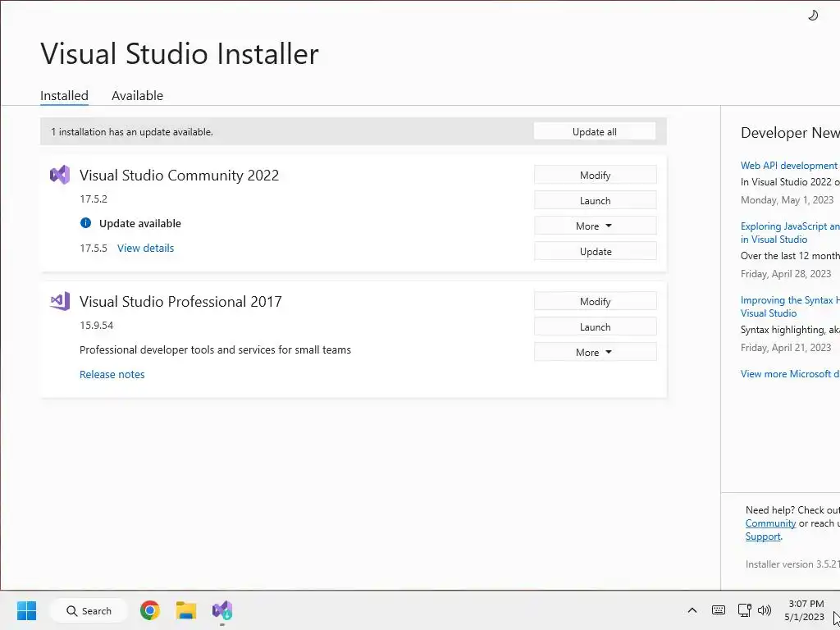
Task: Click View more Microsoft developer news link
Action: pos(790,374)
